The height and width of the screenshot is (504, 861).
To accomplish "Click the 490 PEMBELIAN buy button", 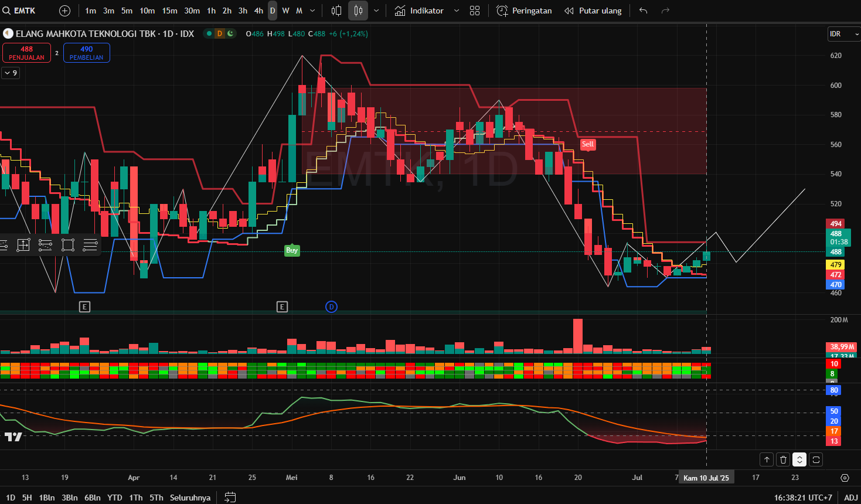I will [87, 53].
